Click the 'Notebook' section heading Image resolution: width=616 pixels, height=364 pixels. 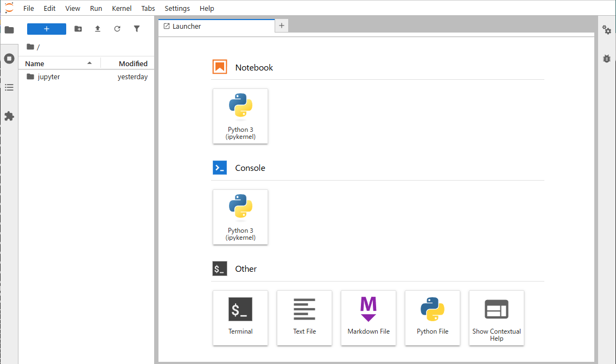[254, 67]
